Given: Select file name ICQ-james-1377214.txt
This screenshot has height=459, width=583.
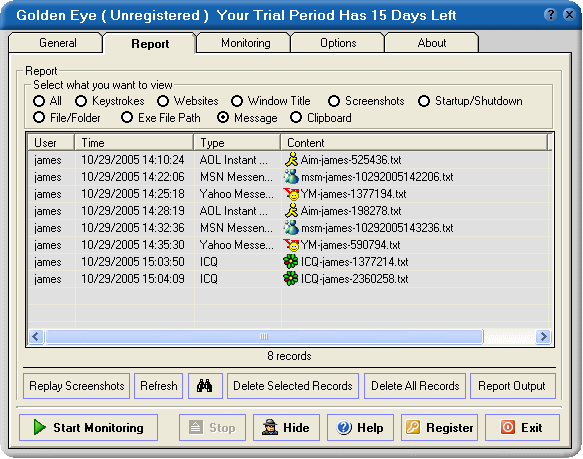Looking at the screenshot, I should pos(354,262).
